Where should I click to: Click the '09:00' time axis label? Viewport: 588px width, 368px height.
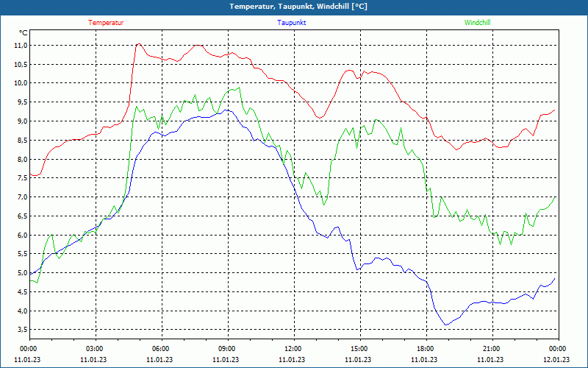click(x=227, y=349)
